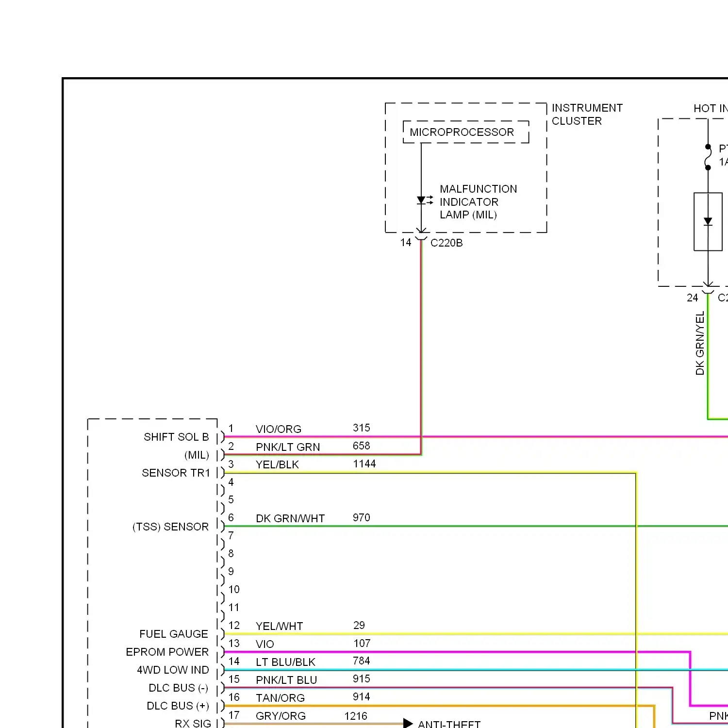
Task: Select the GRY/ORG wire label
Action: click(281, 716)
